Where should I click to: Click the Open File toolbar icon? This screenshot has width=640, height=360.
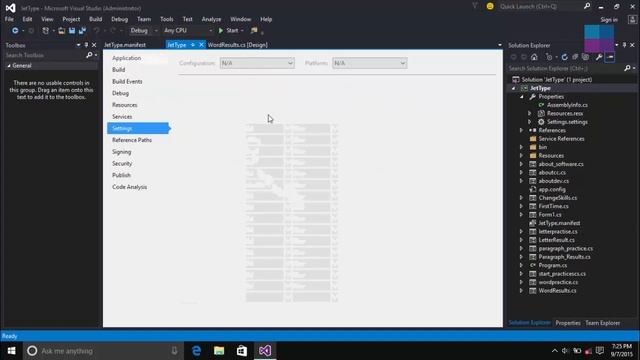(x=62, y=31)
